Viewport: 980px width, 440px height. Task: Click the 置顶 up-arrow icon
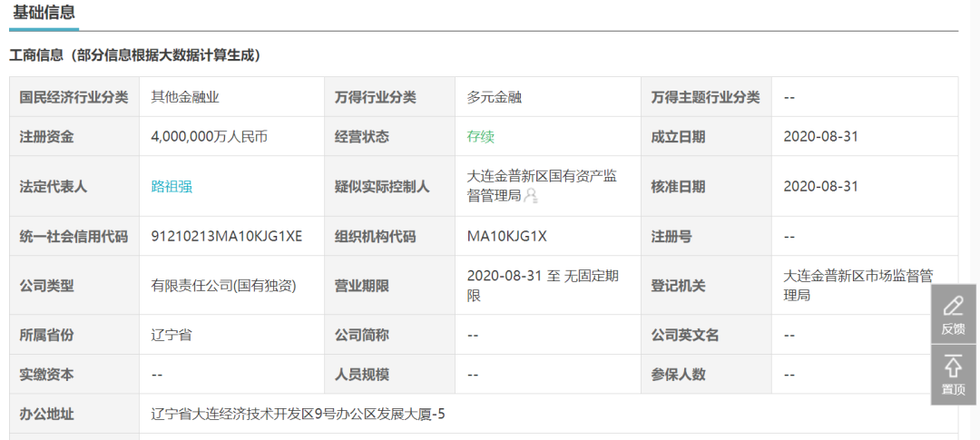coord(953,367)
